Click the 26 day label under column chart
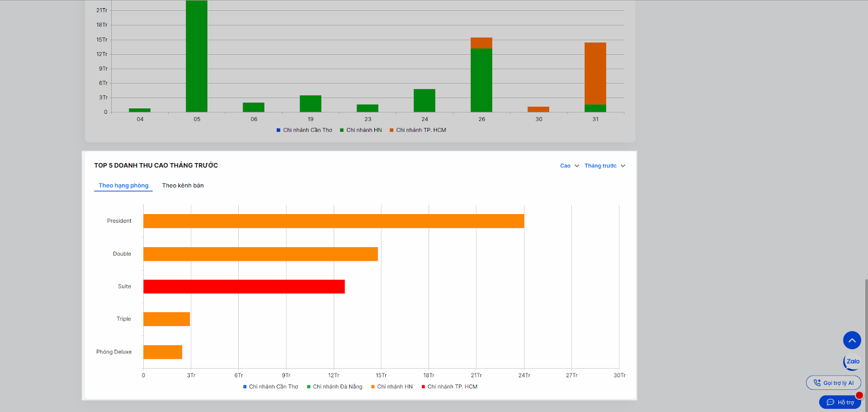The width and height of the screenshot is (868, 412). 482,119
